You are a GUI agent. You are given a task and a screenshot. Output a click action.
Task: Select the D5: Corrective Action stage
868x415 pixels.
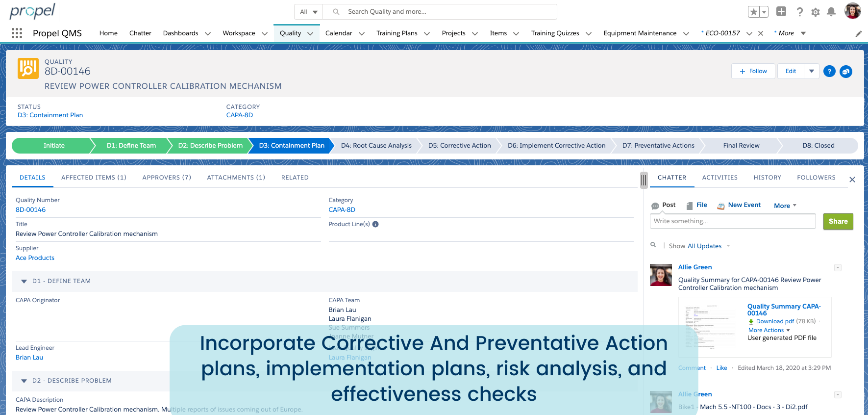pyautogui.click(x=459, y=146)
